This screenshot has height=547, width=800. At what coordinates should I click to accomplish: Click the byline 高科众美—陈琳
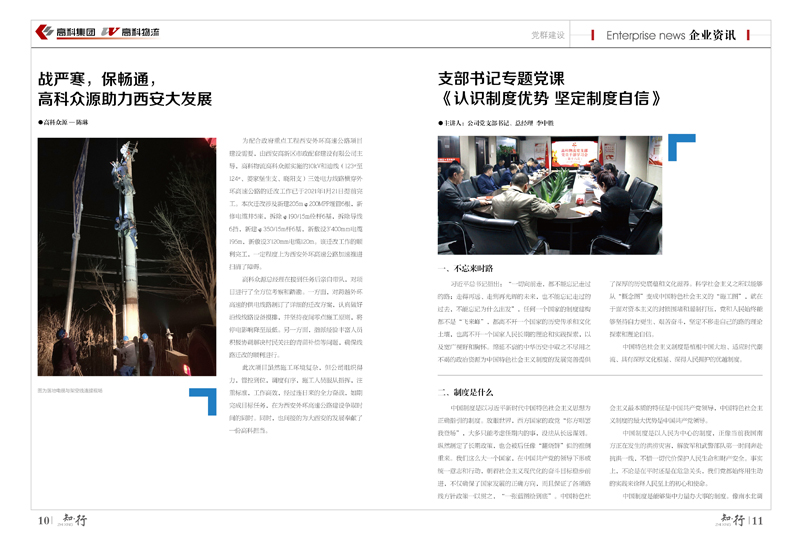[70, 121]
